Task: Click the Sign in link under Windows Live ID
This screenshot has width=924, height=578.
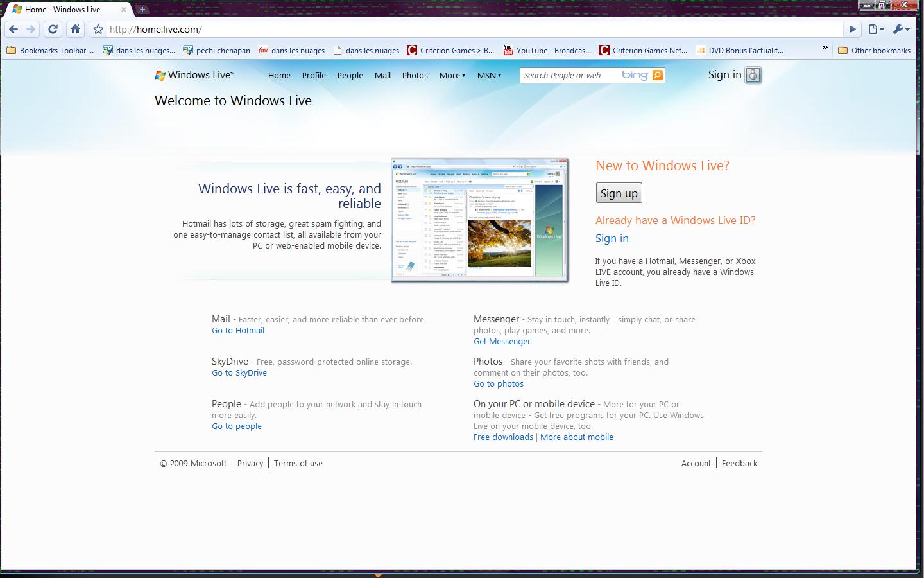Action: (x=612, y=238)
